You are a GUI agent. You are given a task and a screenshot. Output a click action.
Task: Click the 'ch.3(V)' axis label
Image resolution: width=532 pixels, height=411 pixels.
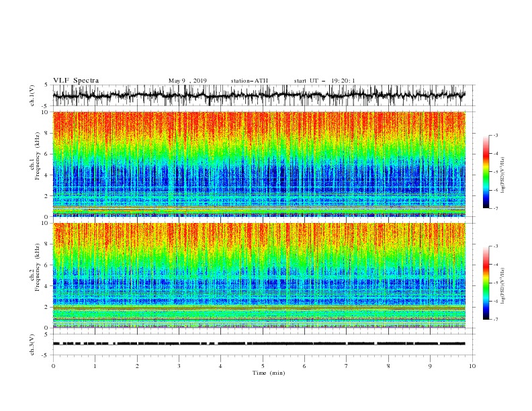click(x=32, y=345)
